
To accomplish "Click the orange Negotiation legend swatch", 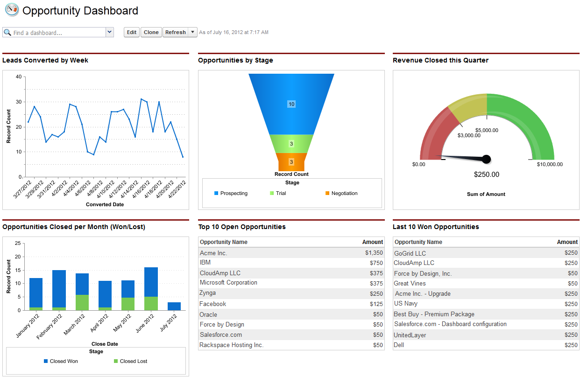I will pos(327,193).
